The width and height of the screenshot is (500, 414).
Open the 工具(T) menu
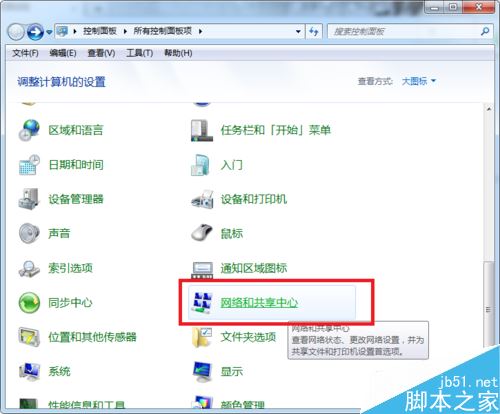tap(139, 53)
